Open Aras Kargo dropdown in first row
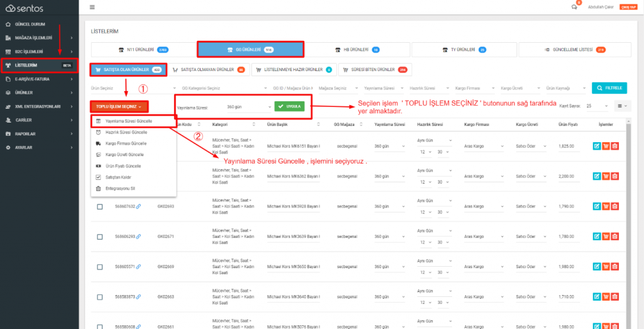 [x=482, y=146]
